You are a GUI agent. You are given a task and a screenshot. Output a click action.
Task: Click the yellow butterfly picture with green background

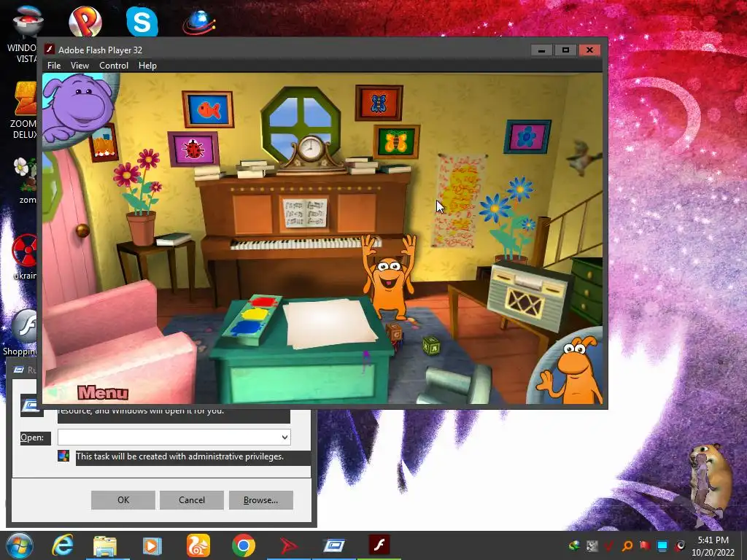[x=396, y=142]
